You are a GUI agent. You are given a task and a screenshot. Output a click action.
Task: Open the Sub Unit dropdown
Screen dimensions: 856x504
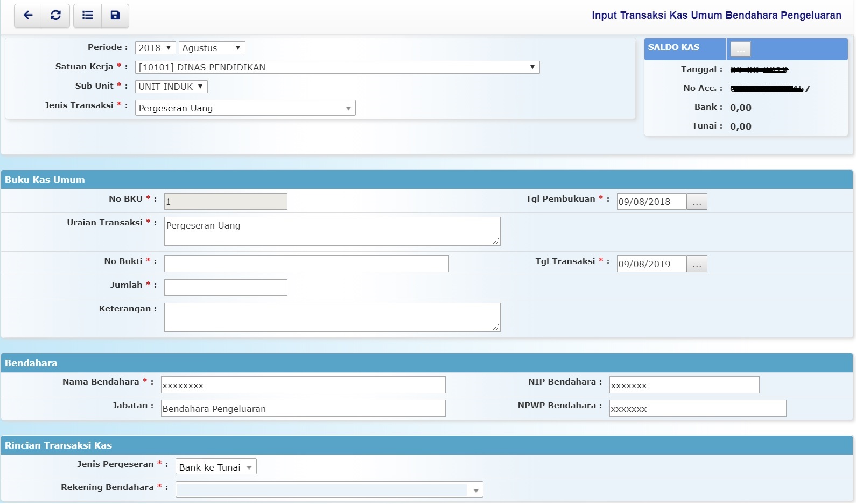click(x=171, y=87)
